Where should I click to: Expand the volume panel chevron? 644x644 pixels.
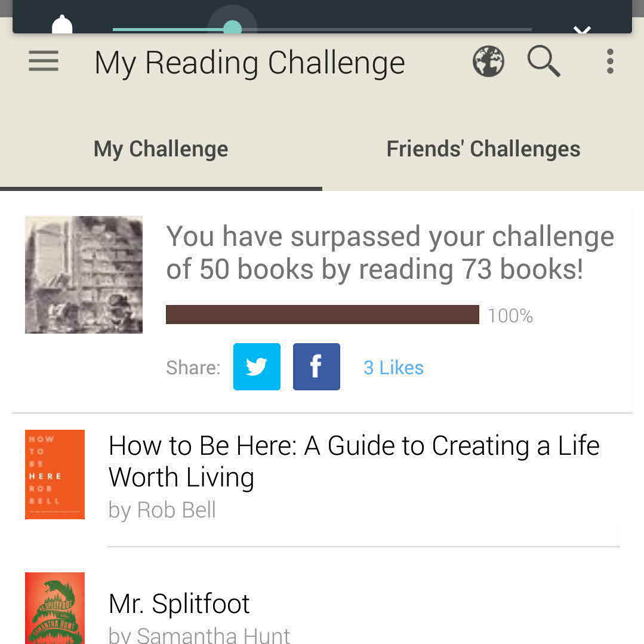click(x=582, y=29)
